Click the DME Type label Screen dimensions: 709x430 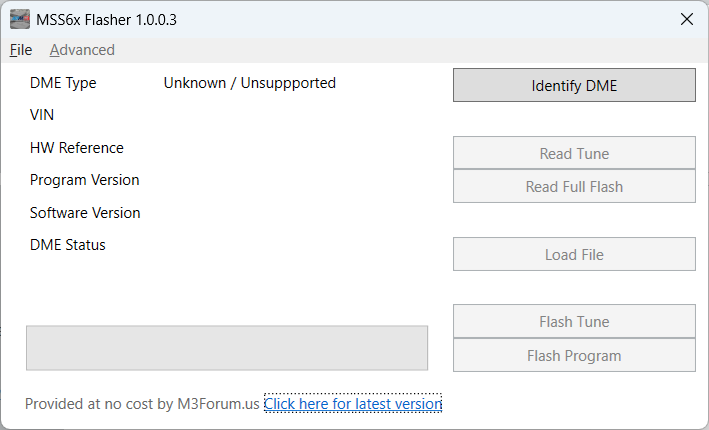point(63,83)
